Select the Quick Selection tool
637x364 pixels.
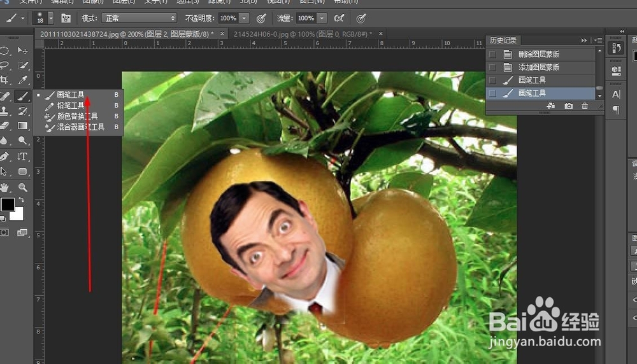coord(23,66)
